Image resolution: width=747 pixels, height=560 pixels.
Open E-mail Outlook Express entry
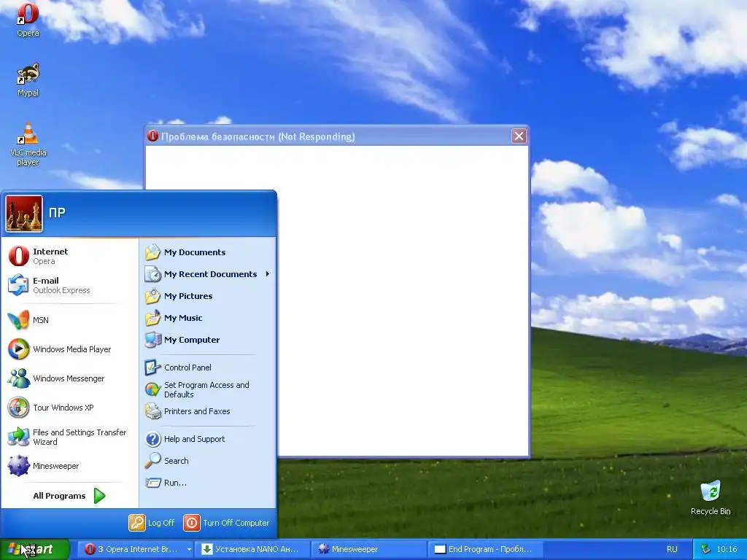[71, 285]
